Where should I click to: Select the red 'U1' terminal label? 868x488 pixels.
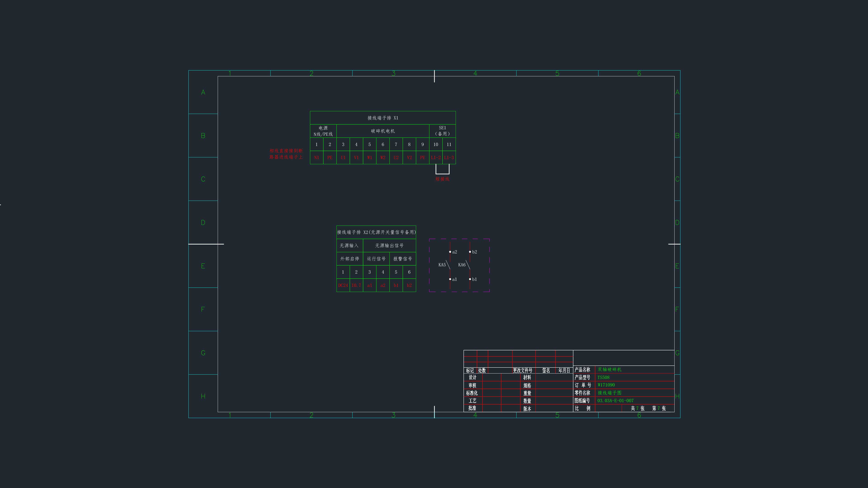pyautogui.click(x=343, y=158)
